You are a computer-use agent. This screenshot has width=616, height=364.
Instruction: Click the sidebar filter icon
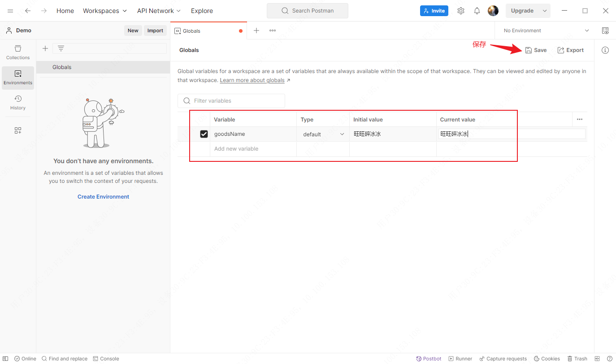coord(61,48)
